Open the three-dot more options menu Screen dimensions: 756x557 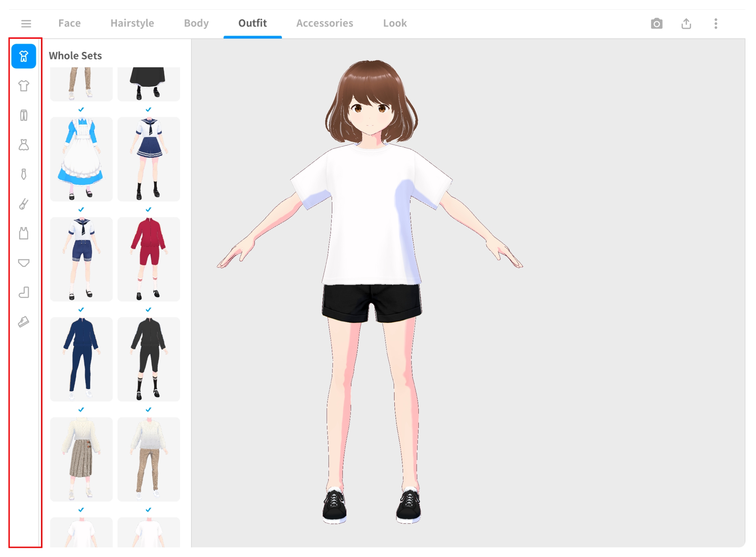coord(716,24)
